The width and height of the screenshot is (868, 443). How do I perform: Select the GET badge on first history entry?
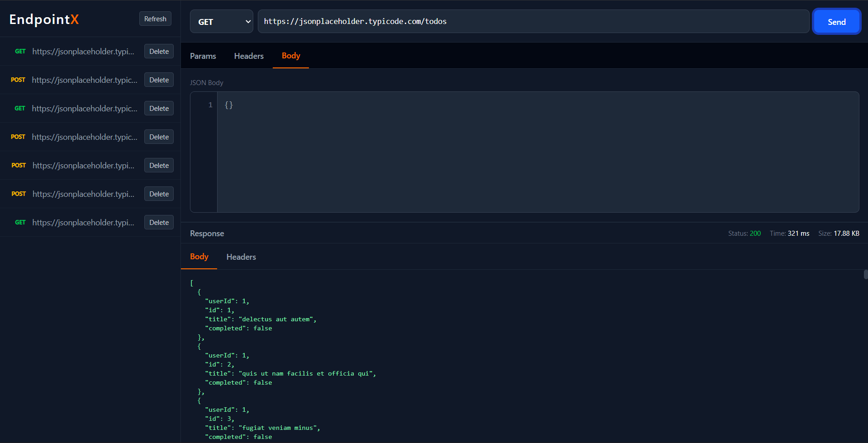click(20, 51)
